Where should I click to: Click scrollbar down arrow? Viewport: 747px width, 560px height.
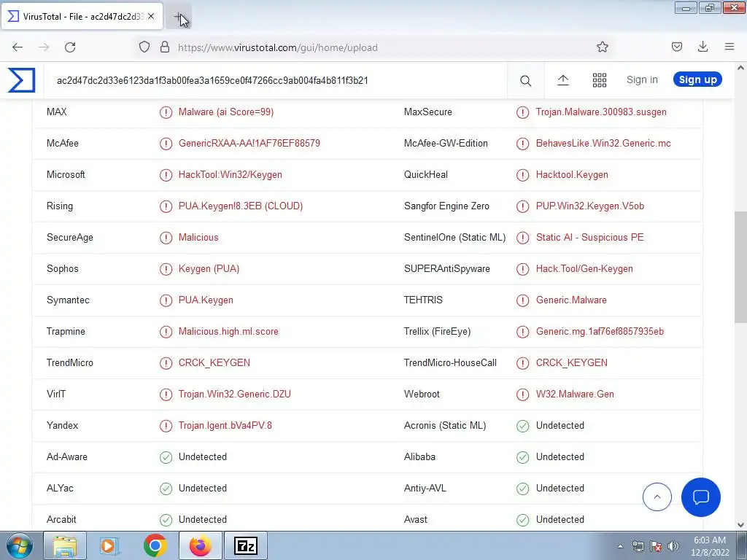740,525
